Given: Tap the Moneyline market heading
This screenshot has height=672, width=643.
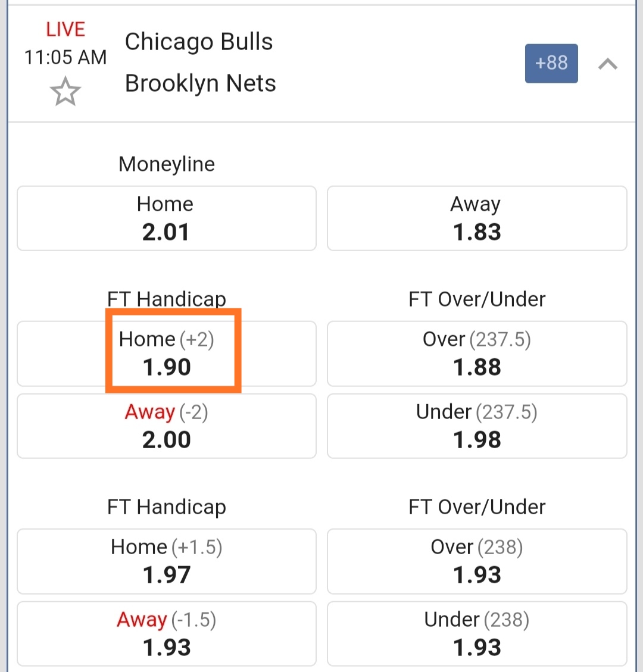Looking at the screenshot, I should (167, 164).
